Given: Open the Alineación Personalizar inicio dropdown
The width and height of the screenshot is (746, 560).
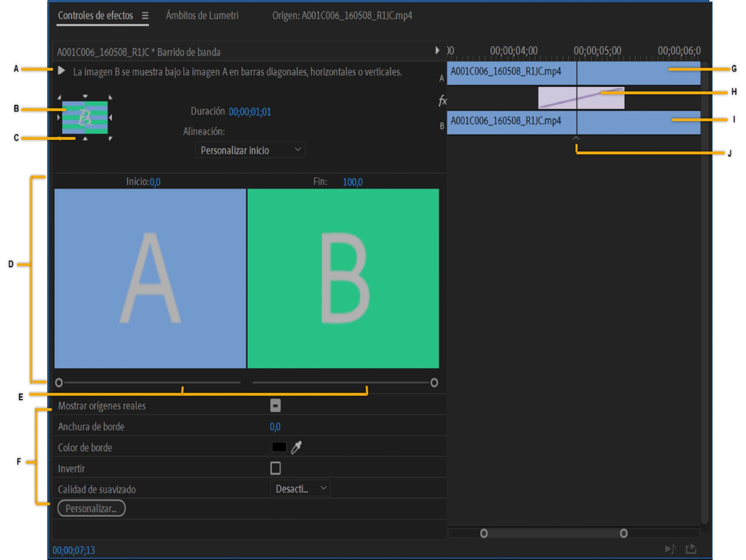Looking at the screenshot, I should point(249,150).
